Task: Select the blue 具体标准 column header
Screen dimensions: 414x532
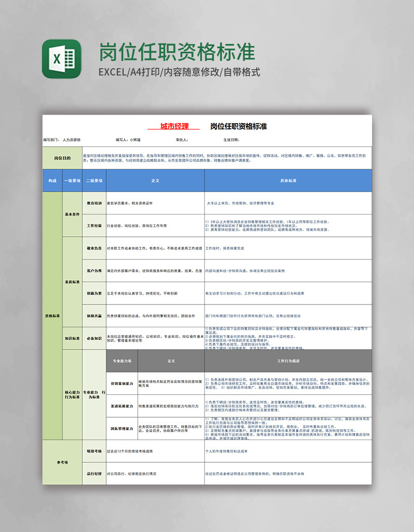Action: (288, 179)
